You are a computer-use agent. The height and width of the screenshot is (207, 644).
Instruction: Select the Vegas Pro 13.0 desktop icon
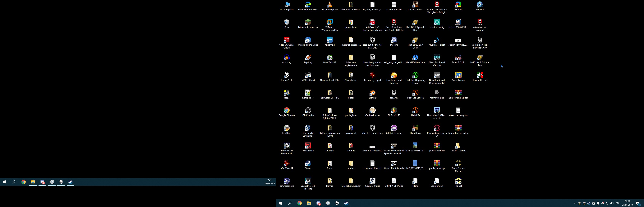308,184
